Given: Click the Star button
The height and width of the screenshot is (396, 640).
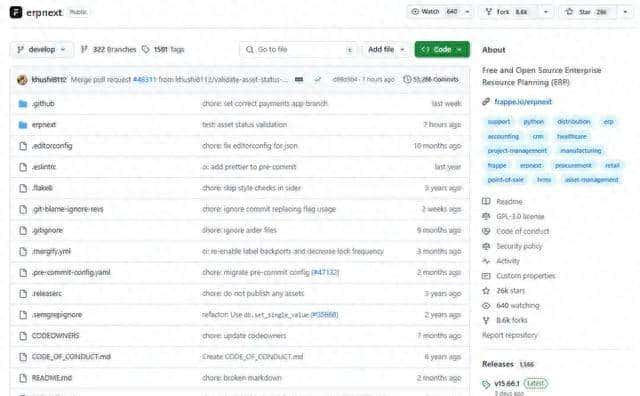Looking at the screenshot, I should click(x=589, y=12).
